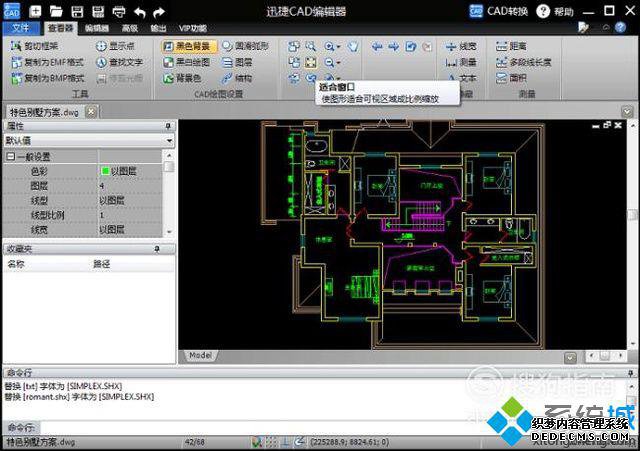Screen dimensions: 640x451
Task: Click the fit-to-window zoom icon
Action: pos(311,62)
